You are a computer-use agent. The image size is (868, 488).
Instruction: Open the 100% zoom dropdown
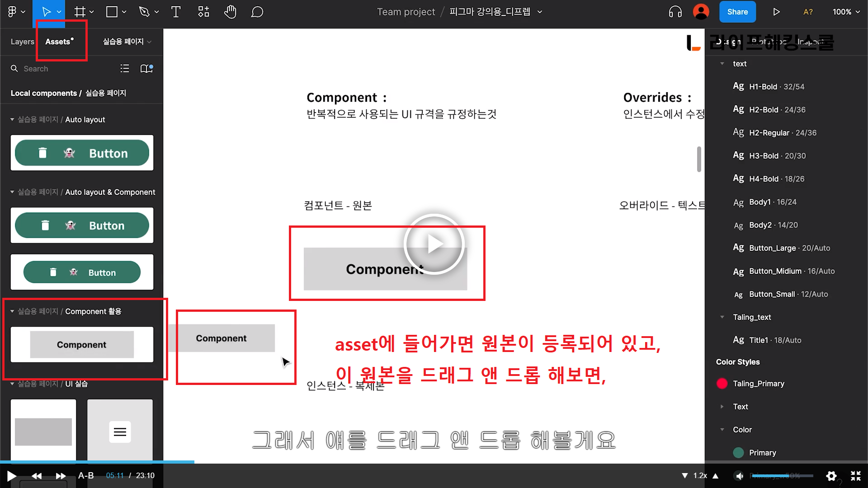click(x=846, y=12)
